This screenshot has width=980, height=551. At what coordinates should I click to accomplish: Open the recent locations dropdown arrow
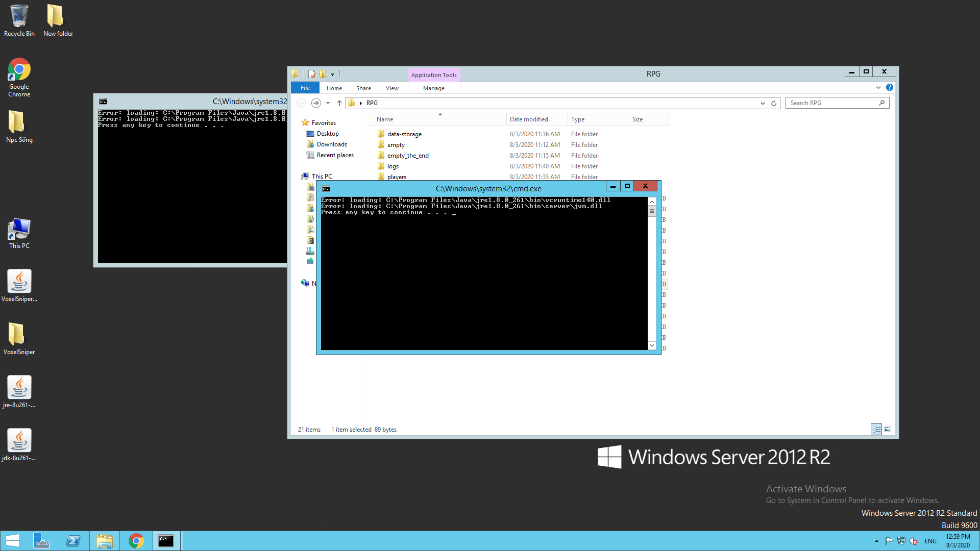click(x=328, y=103)
